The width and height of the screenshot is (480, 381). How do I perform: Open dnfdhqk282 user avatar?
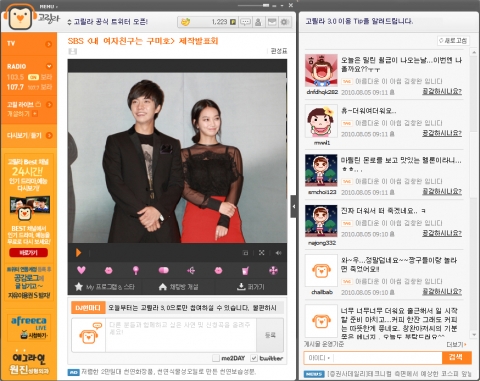[321, 70]
